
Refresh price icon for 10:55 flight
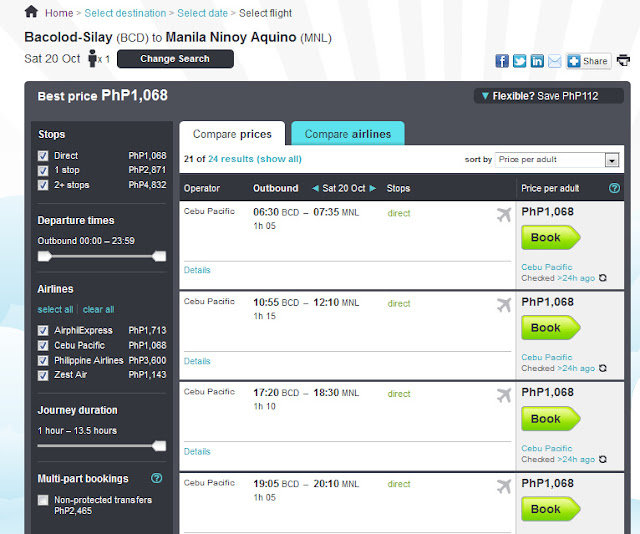pos(602,368)
